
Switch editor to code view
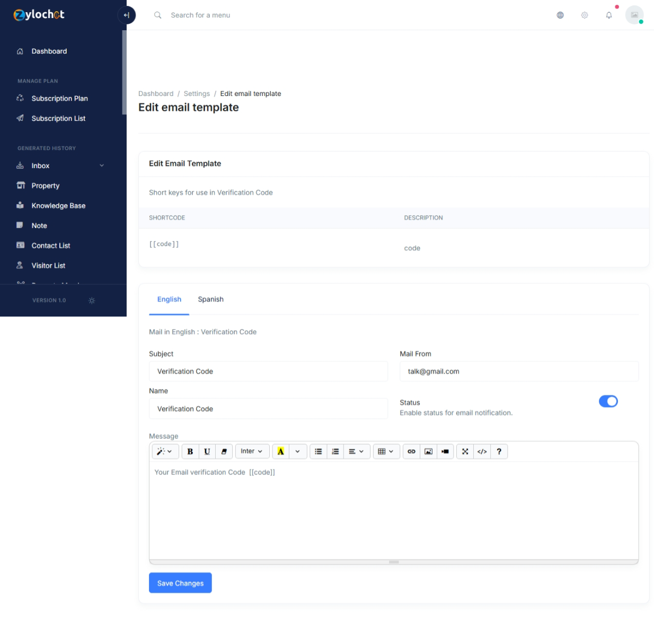pos(482,452)
